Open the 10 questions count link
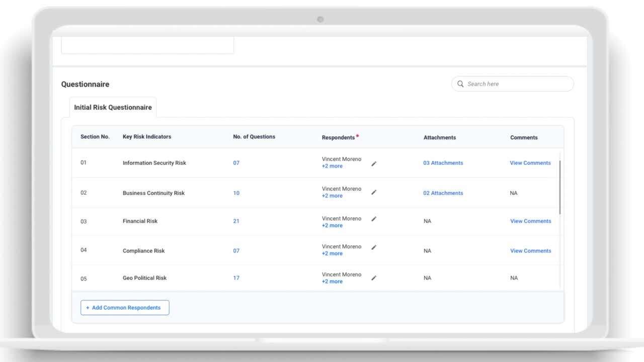This screenshot has width=644, height=362. click(236, 193)
